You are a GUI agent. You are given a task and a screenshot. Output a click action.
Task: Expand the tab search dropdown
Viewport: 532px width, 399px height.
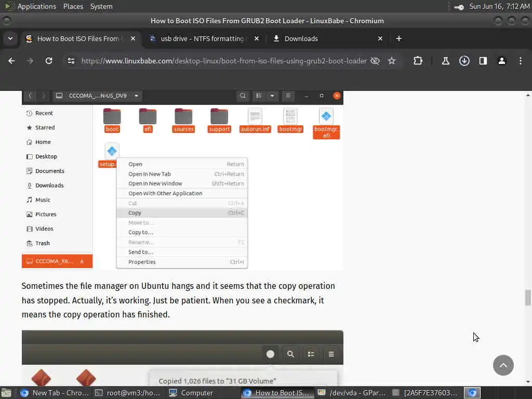pos(10,38)
